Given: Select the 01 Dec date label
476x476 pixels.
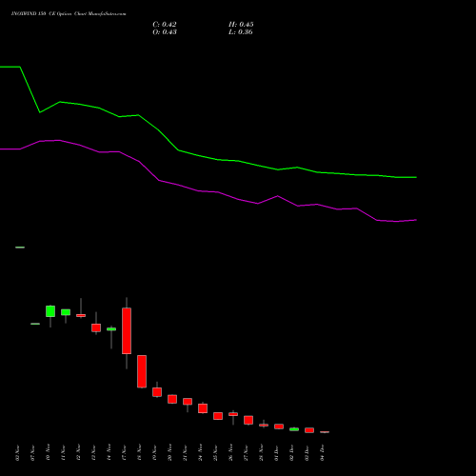Looking at the screenshot, I should [x=276, y=453].
